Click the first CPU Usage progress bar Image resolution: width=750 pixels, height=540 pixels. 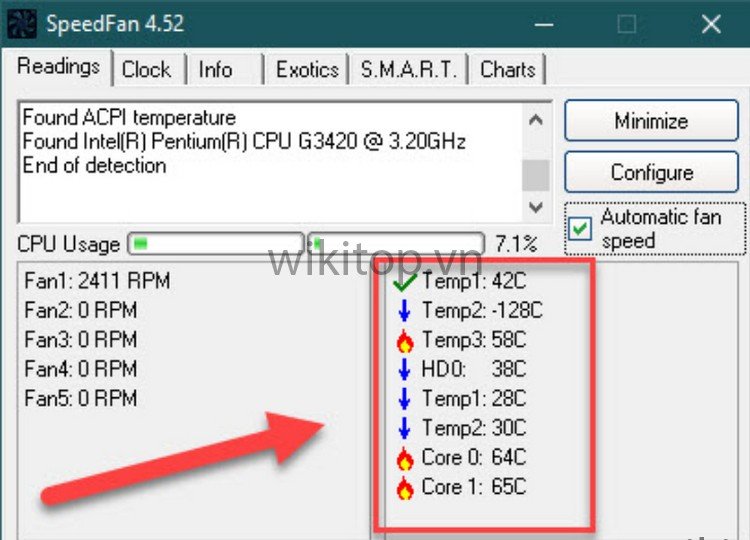[x=214, y=243]
